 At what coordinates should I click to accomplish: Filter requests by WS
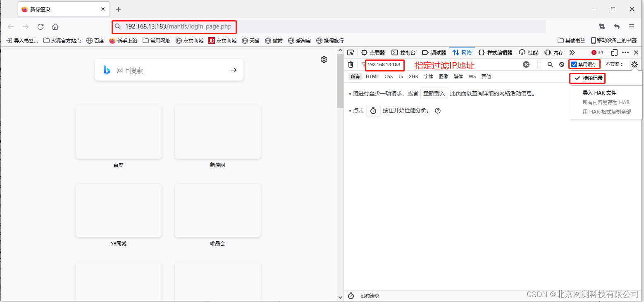[472, 76]
